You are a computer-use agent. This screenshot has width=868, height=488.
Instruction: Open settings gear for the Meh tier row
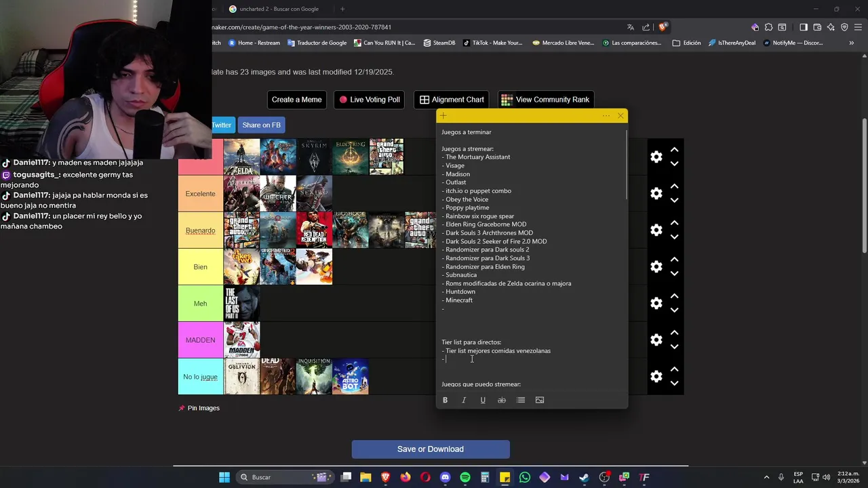coord(656,304)
